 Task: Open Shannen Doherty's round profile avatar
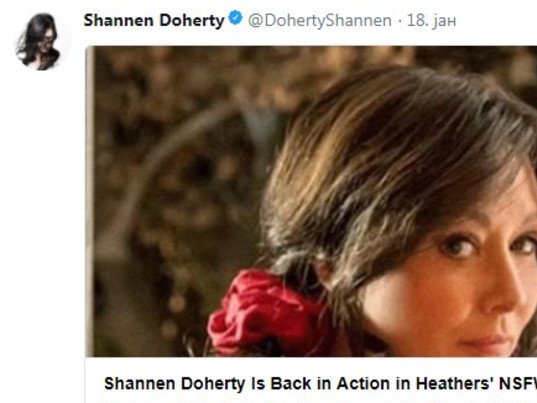[40, 42]
